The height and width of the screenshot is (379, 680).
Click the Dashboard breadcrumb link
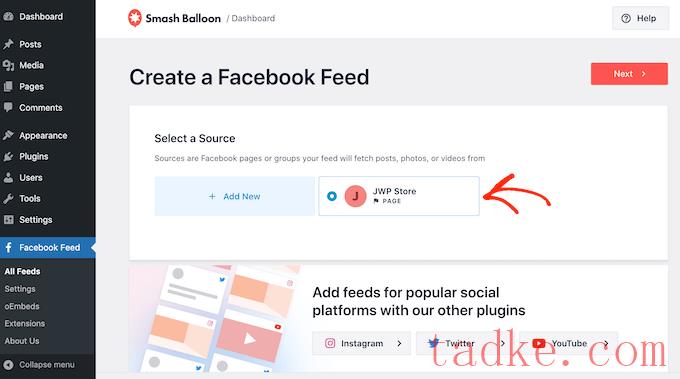click(253, 18)
